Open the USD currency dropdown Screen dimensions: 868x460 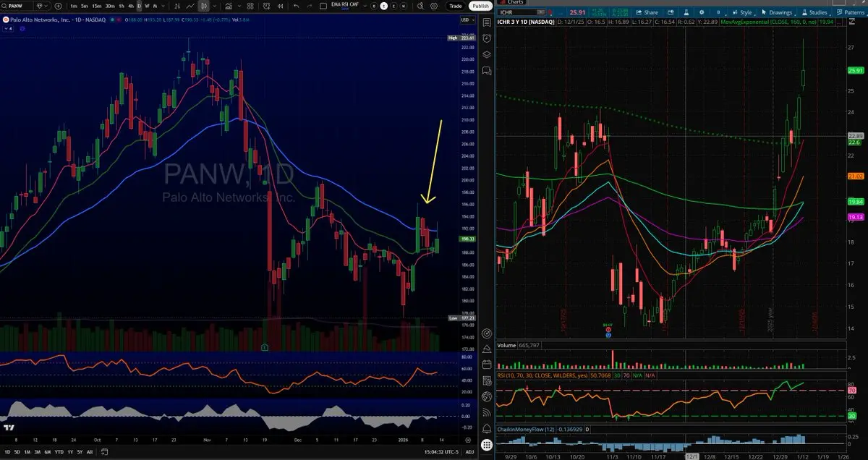467,20
